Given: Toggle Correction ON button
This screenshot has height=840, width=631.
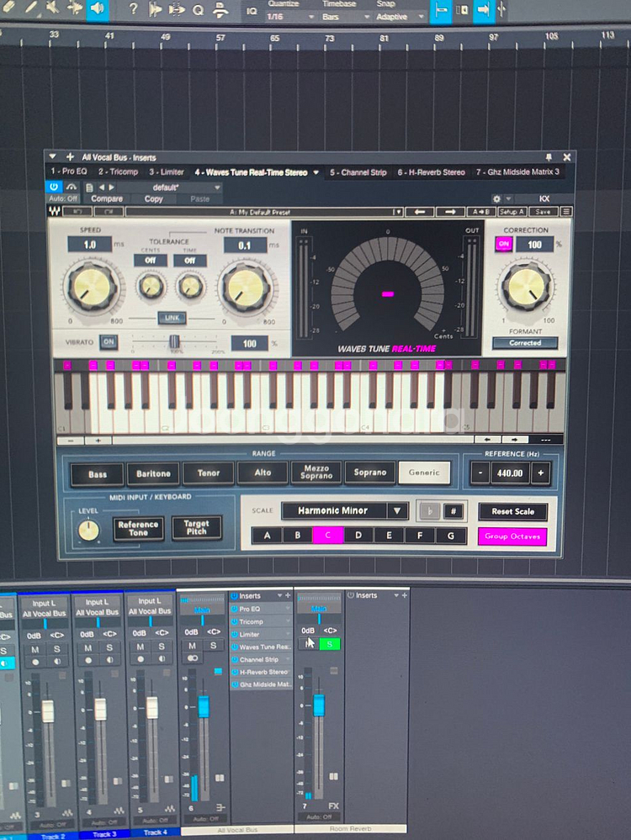Looking at the screenshot, I should click(x=503, y=244).
